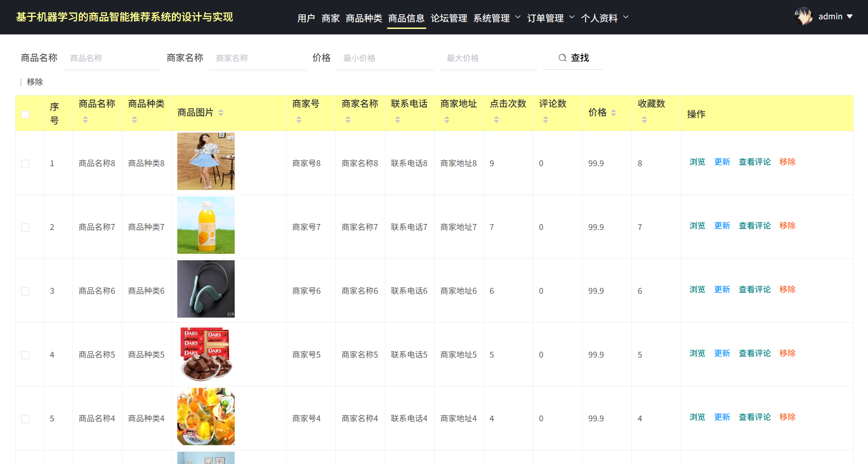This screenshot has width=868, height=464.
Task: Sort by 收藏数 column arrows
Action: tap(644, 120)
